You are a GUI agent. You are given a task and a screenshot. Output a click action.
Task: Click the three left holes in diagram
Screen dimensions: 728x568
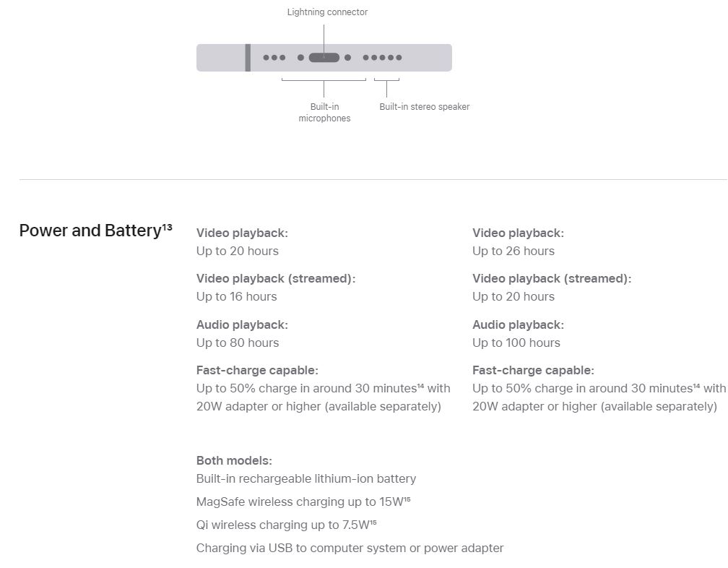(274, 58)
